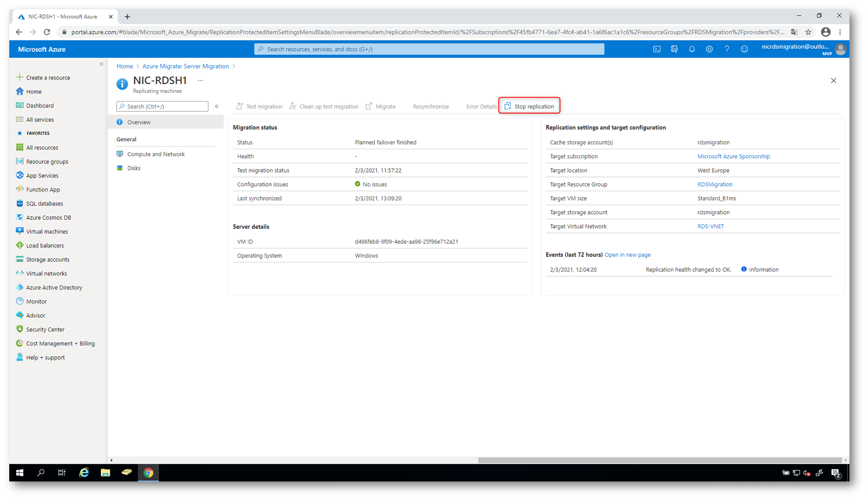Launch Internet Explorer from the taskbar

click(83, 473)
